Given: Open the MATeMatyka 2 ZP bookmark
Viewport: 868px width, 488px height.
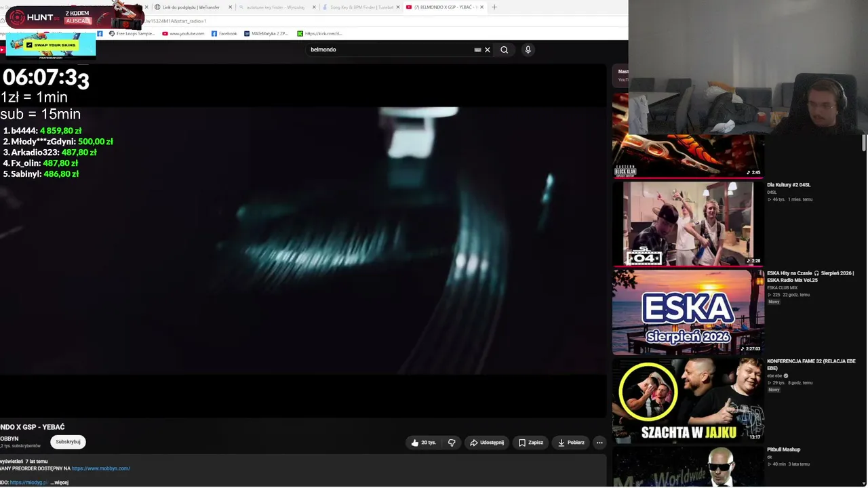Looking at the screenshot, I should [267, 33].
